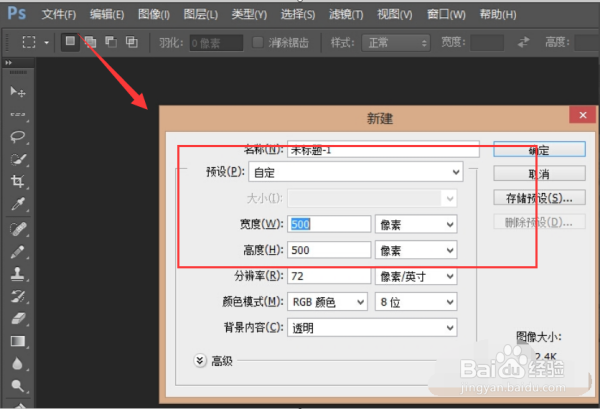Select the Clone Stamp tool
Viewport: 600px width, 409px height.
point(18,274)
